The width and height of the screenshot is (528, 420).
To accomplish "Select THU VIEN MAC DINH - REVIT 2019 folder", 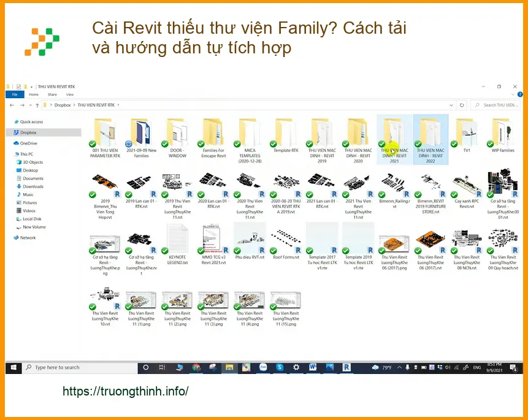I will pyautogui.click(x=322, y=140).
